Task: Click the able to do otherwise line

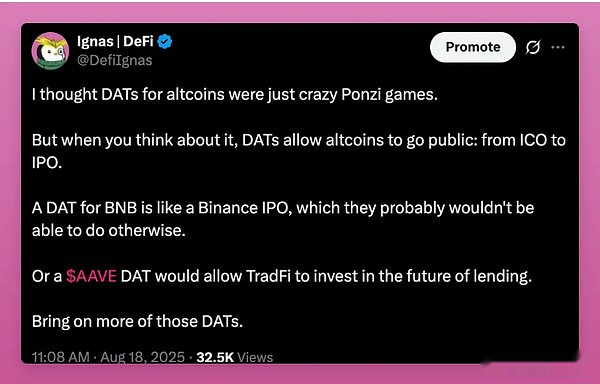Action: pos(109,230)
